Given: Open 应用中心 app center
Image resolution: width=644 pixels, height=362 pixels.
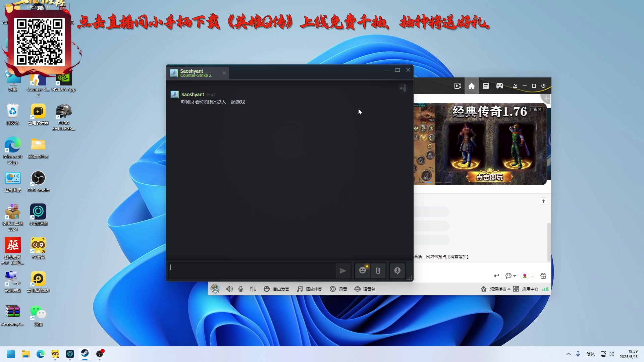Looking at the screenshot, I should (x=526, y=289).
